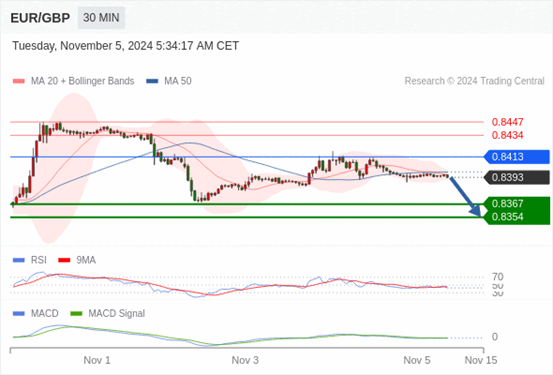Click the MACD zero level label
The height and width of the screenshot is (375, 553).
point(495,337)
